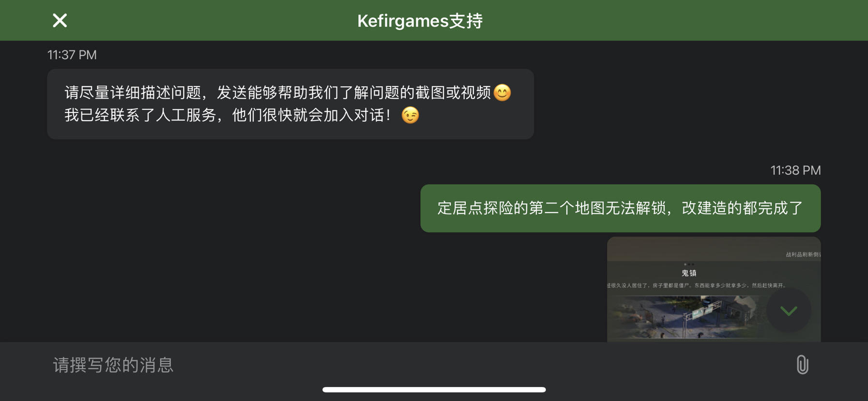Open the attached game screenshot thumbnail

click(x=714, y=290)
